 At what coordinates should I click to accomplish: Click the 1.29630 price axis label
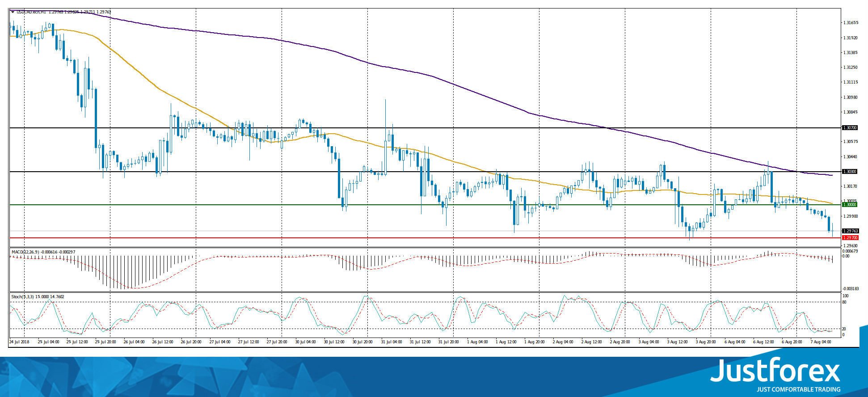851,246
